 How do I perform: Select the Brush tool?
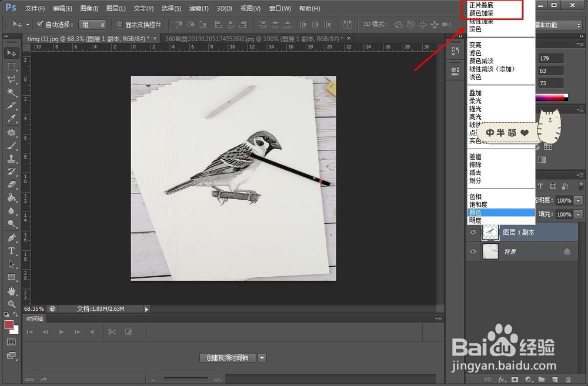(11, 145)
